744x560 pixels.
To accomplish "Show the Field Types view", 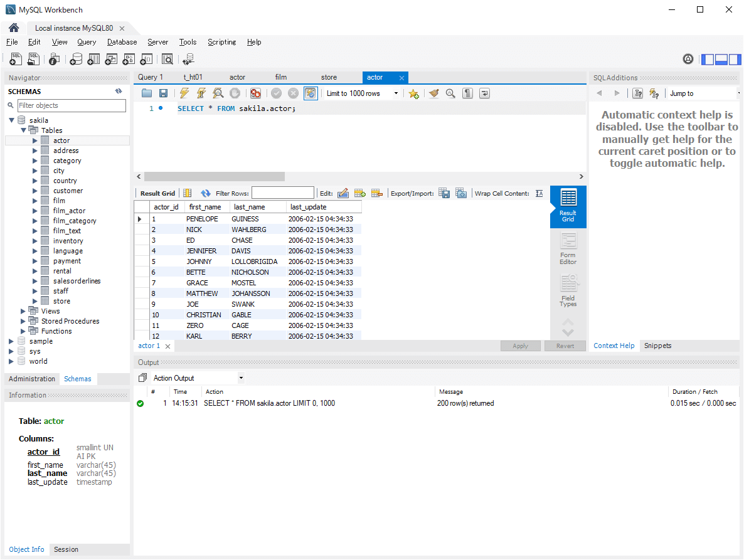I will [568, 291].
